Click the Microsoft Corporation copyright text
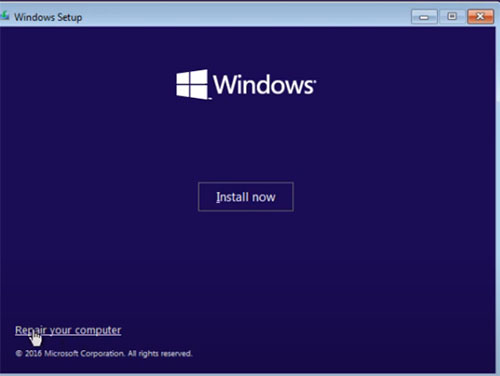This screenshot has height=376, width=500. [104, 353]
